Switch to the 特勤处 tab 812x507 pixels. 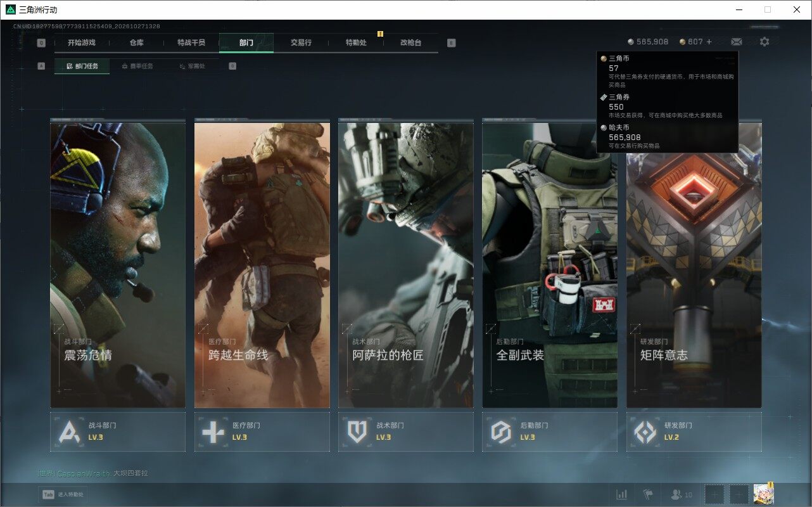356,42
